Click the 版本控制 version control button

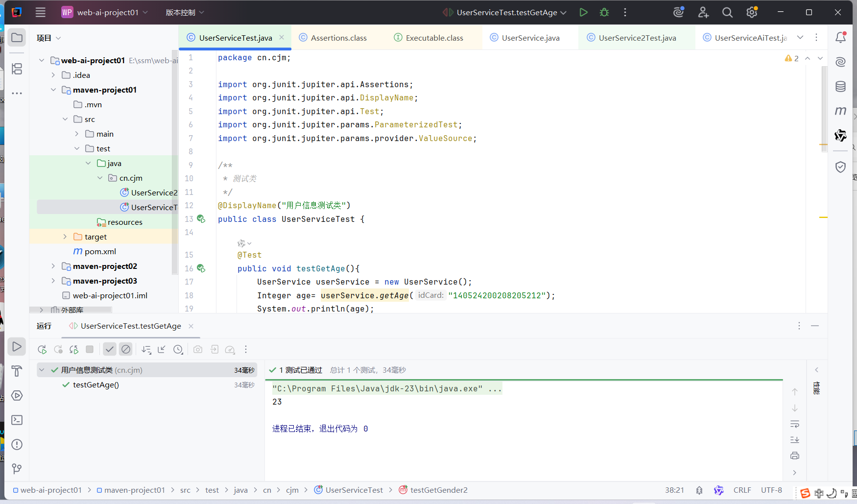click(185, 13)
